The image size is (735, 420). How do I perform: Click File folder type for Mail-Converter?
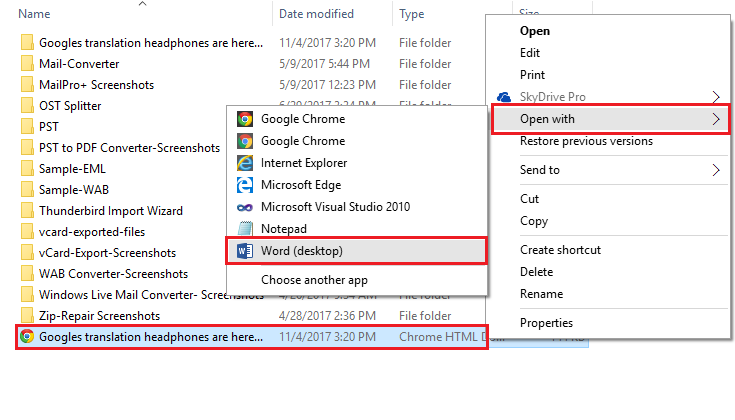pos(425,64)
